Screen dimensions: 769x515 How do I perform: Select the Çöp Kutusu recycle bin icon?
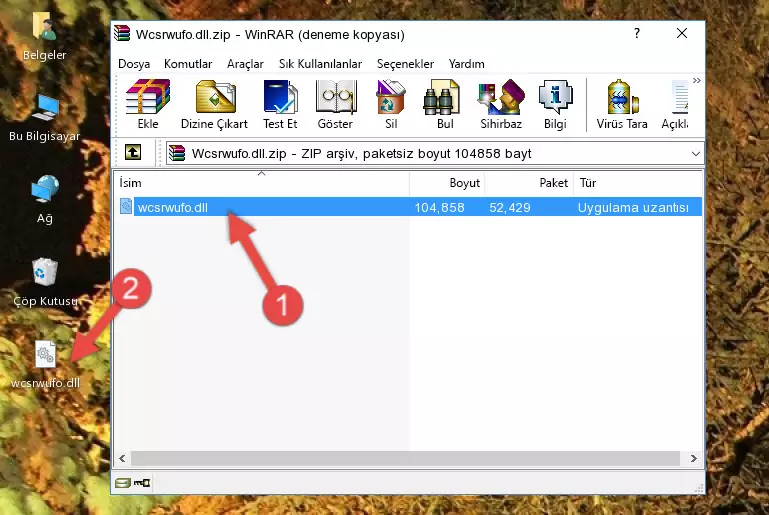point(45,282)
